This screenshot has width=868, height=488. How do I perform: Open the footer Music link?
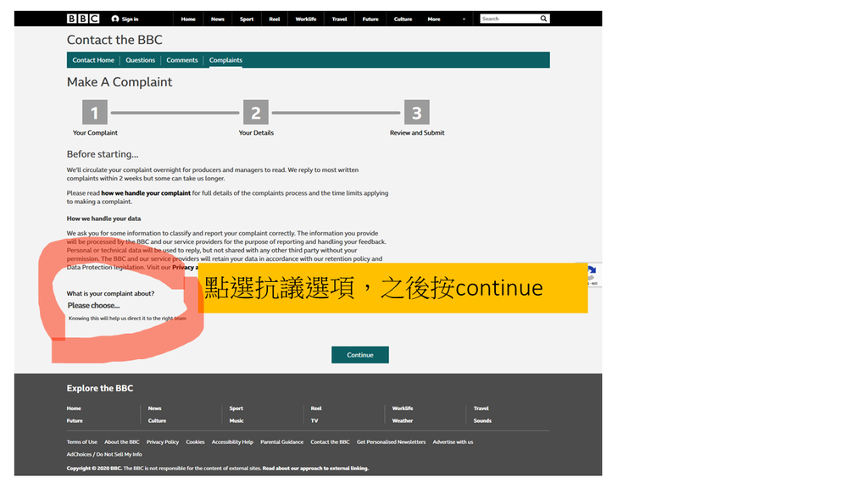236,420
